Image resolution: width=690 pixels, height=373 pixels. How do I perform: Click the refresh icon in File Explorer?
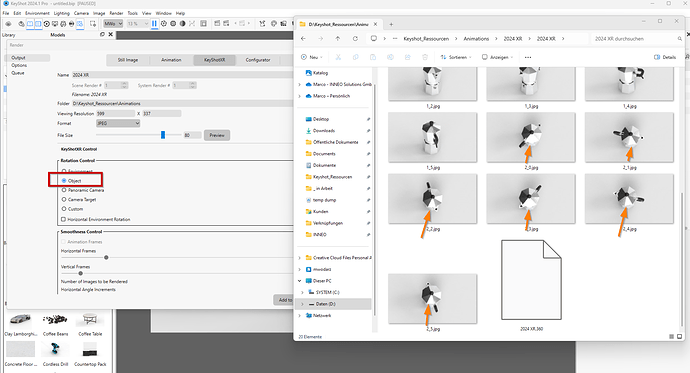(x=355, y=39)
